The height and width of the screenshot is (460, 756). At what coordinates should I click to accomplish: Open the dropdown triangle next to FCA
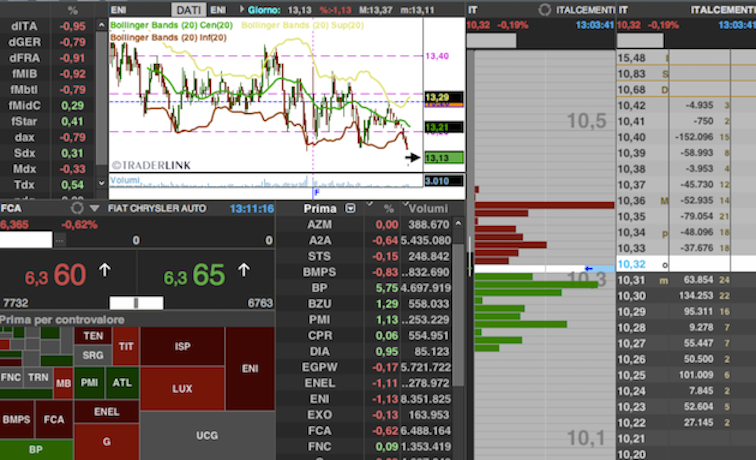tap(94, 208)
